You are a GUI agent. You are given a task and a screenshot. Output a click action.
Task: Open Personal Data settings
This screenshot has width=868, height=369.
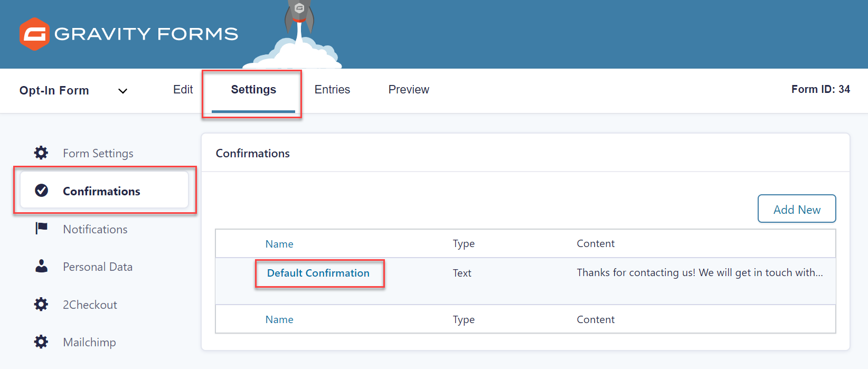[x=98, y=267]
